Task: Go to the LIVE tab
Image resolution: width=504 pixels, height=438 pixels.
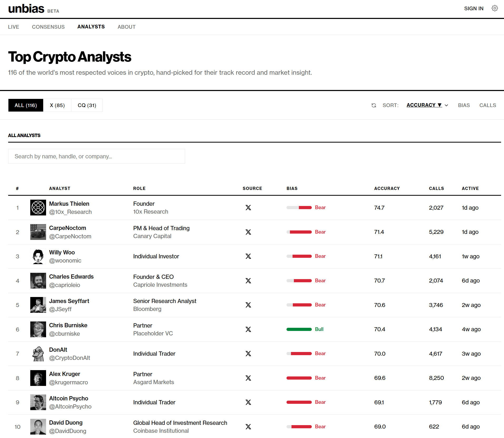Action: pos(14,27)
